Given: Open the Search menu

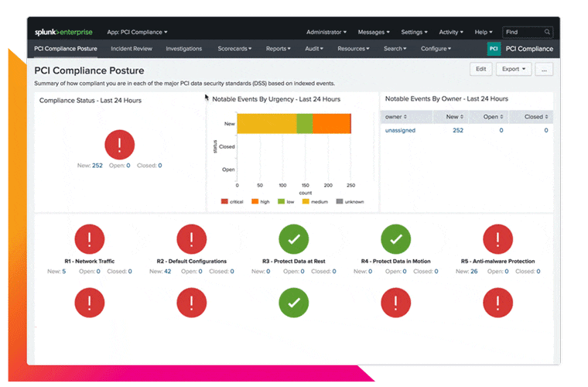Looking at the screenshot, I should (395, 49).
